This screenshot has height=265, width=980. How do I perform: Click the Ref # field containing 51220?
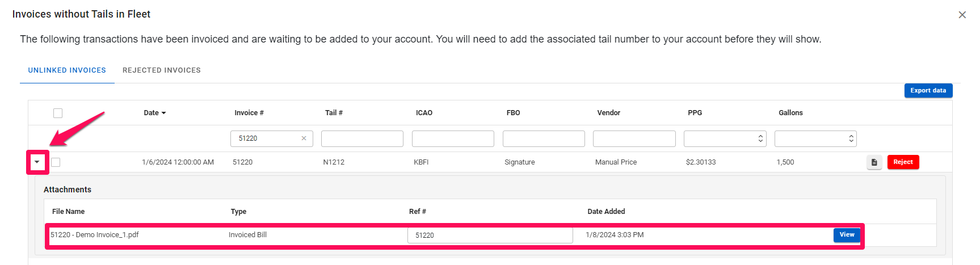pos(490,235)
